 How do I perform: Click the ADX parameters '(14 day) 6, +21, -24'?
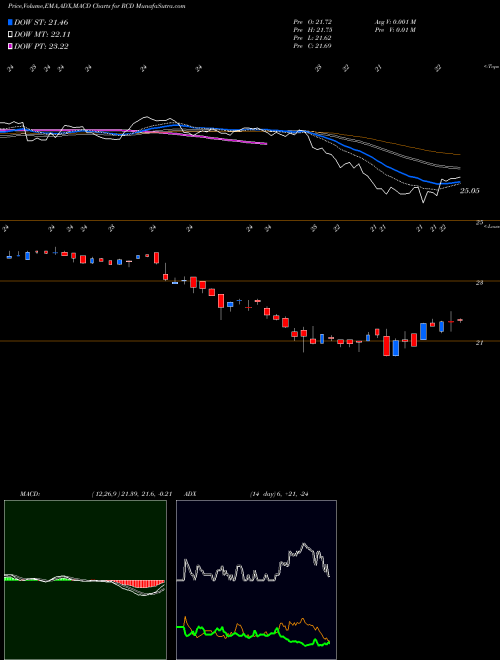point(279,494)
